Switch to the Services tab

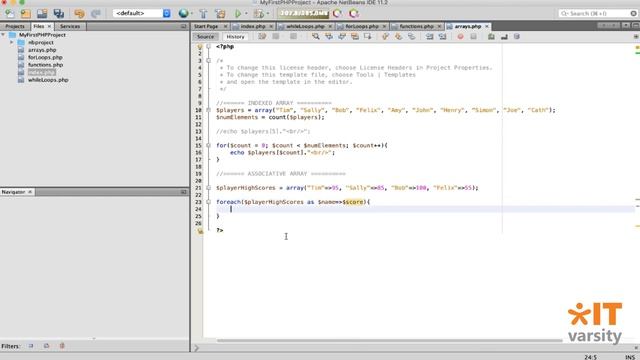click(70, 26)
